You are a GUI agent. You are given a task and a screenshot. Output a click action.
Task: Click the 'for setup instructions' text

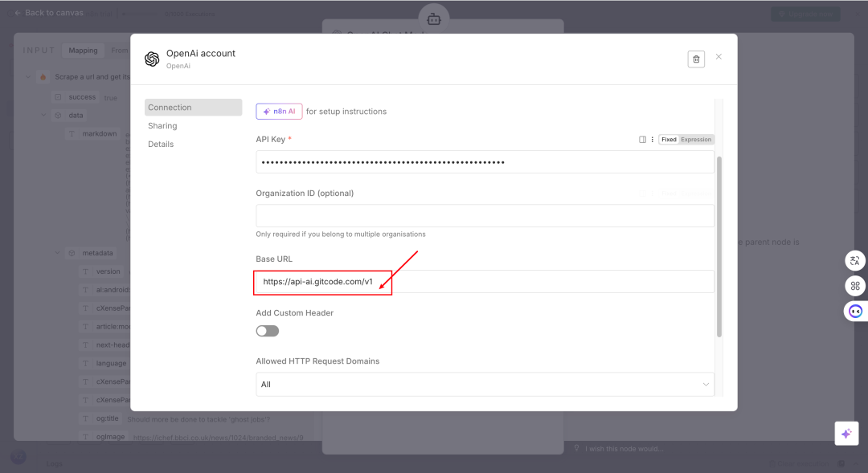(346, 111)
